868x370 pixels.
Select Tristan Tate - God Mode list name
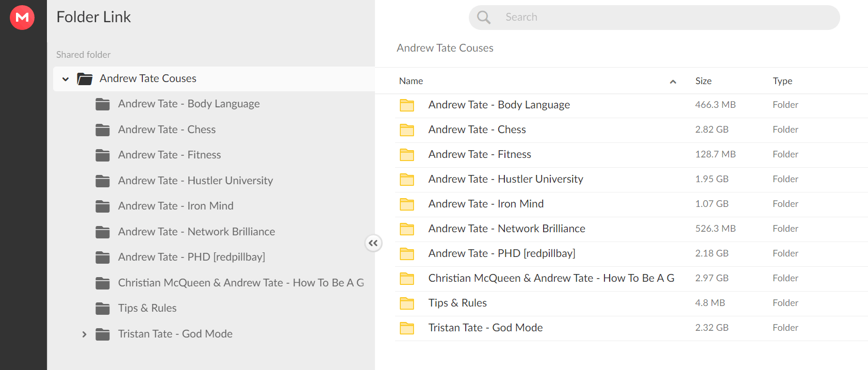[x=485, y=328]
